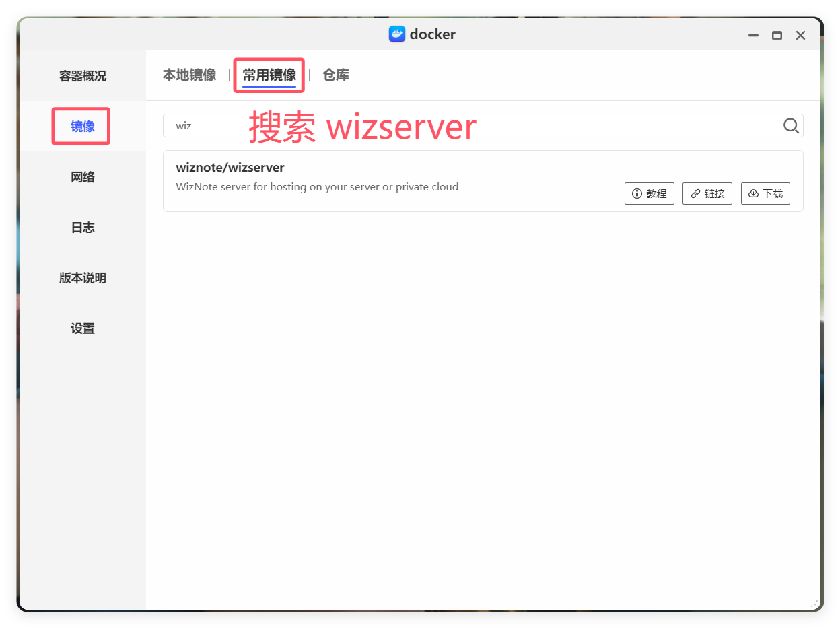Open the 仓库 tab
This screenshot has width=840, height=628.
pos(335,75)
